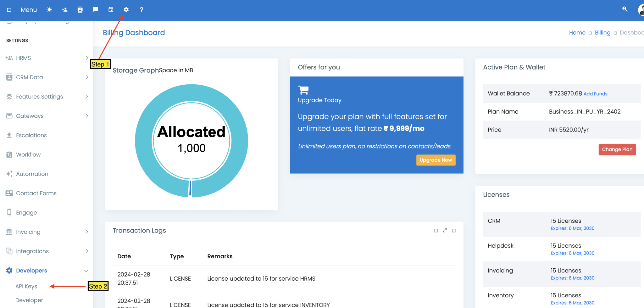Image resolution: width=644 pixels, height=308 pixels.
Task: Expand the Invoicing sidebar section
Action: pyautogui.click(x=86, y=232)
